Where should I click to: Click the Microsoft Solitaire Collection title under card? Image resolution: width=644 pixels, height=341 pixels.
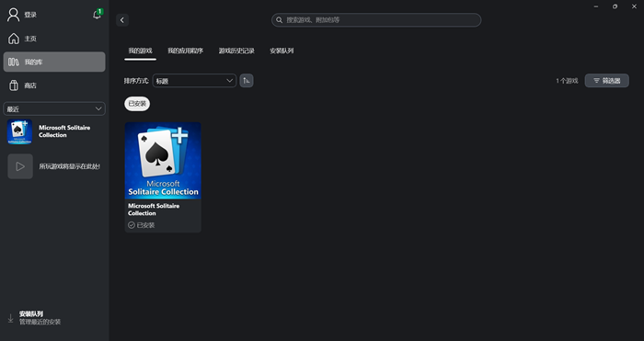point(154,210)
